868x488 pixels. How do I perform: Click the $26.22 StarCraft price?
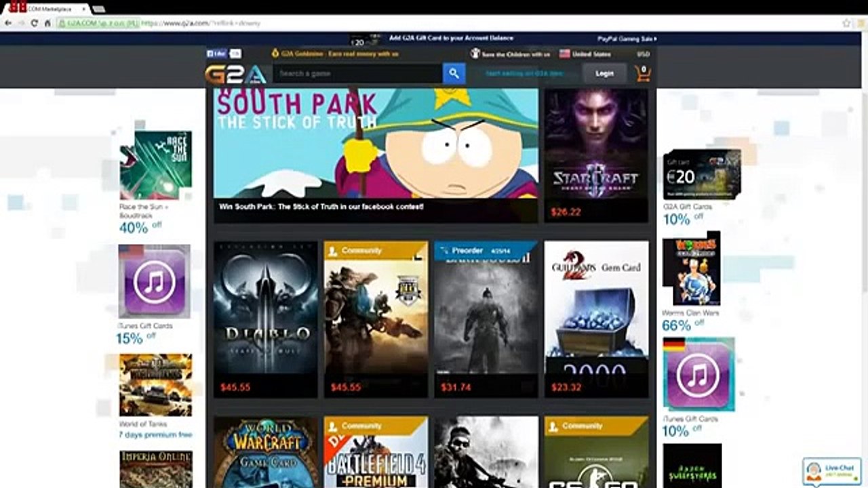[566, 211]
